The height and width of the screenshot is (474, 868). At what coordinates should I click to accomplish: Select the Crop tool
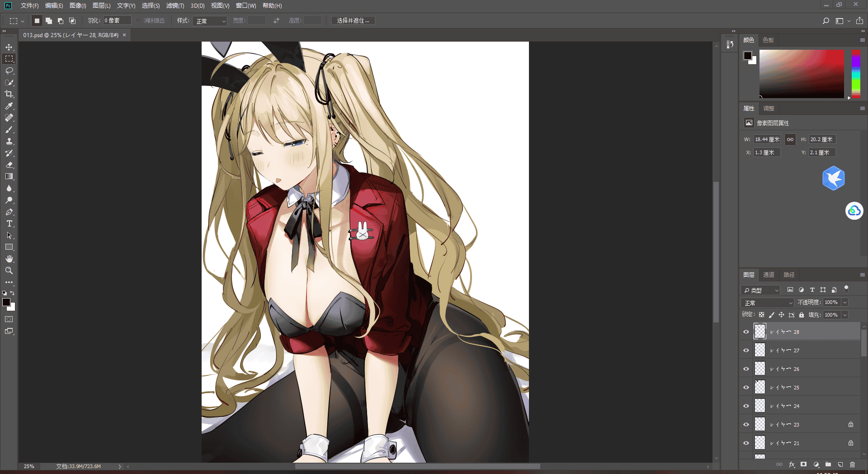coord(9,94)
